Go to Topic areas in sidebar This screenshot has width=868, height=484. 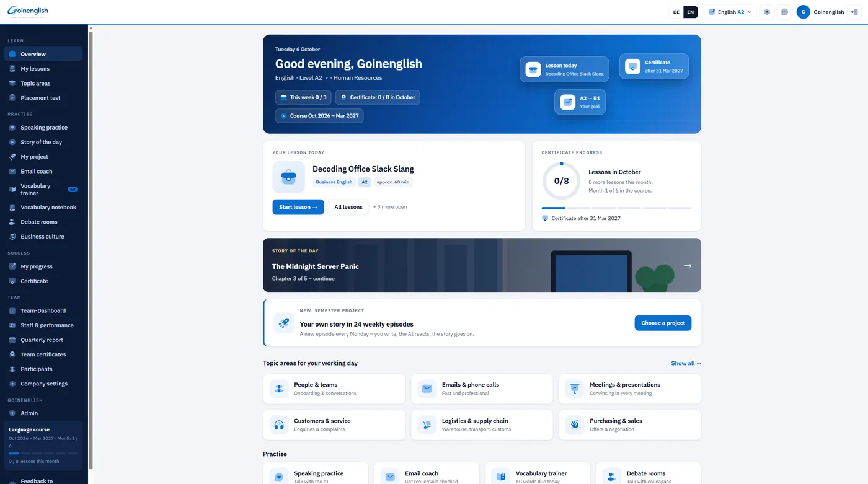pos(43,83)
